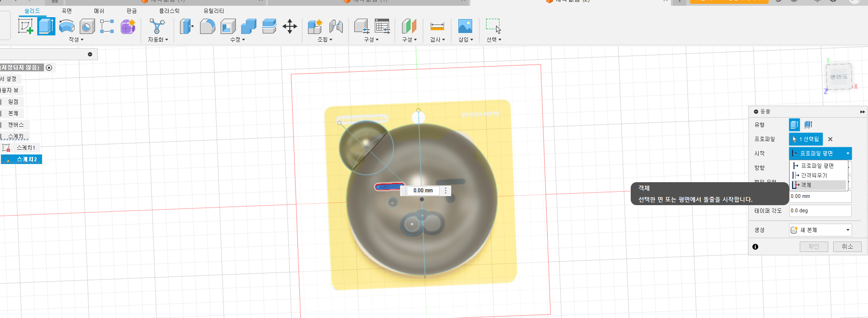Choose 프로파일 평면 from the dropdown list
Screen dimensions: 868x318
(x=819, y=166)
